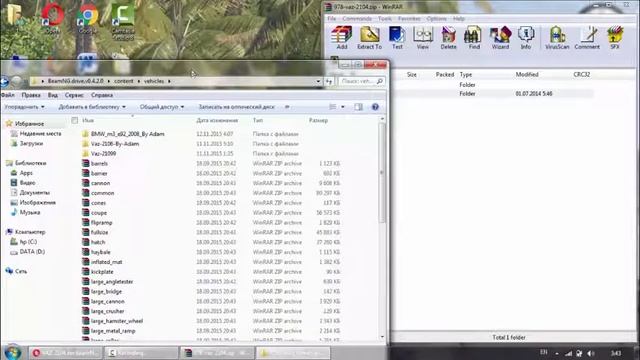
Task: Click Записать на оптический диск button
Action: point(236,107)
